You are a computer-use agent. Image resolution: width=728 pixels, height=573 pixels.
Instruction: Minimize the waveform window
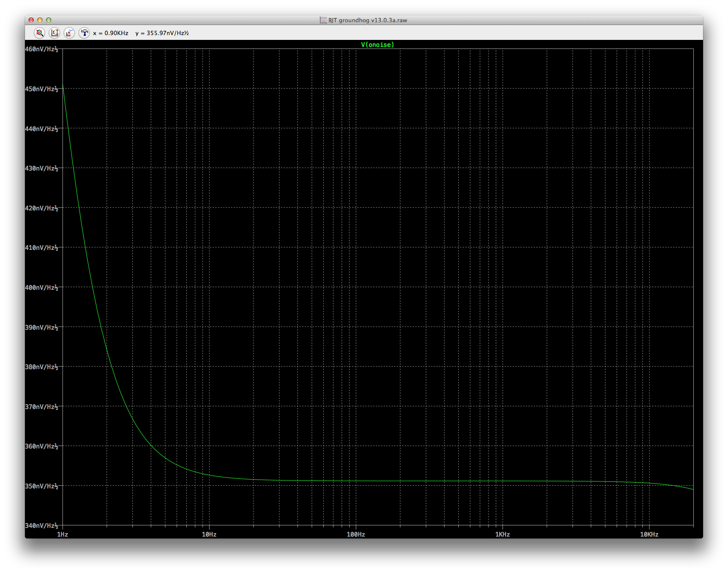point(40,20)
